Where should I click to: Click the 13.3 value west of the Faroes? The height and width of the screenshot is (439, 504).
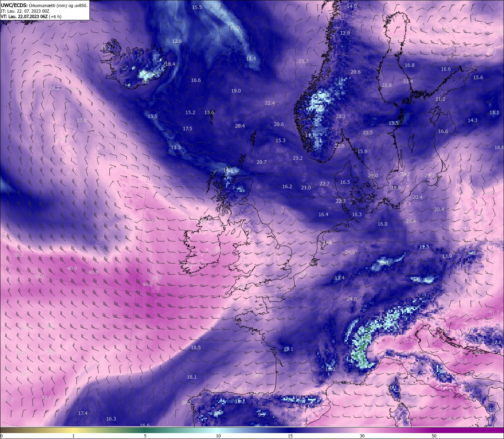click(176, 148)
